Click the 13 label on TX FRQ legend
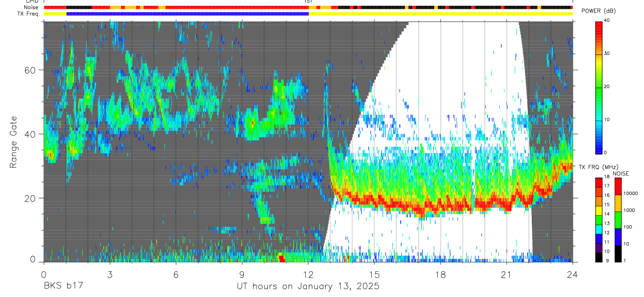Screen dimensions: 644x297 (x=607, y=223)
